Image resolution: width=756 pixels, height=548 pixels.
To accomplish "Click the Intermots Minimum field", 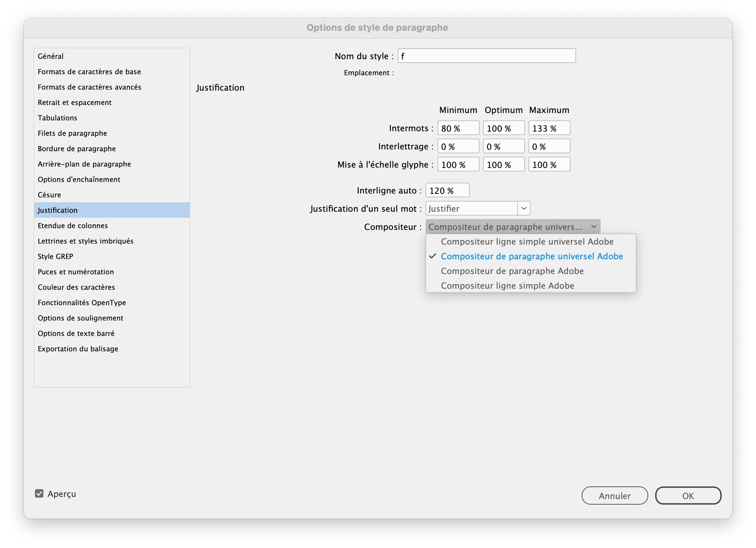I will (458, 128).
